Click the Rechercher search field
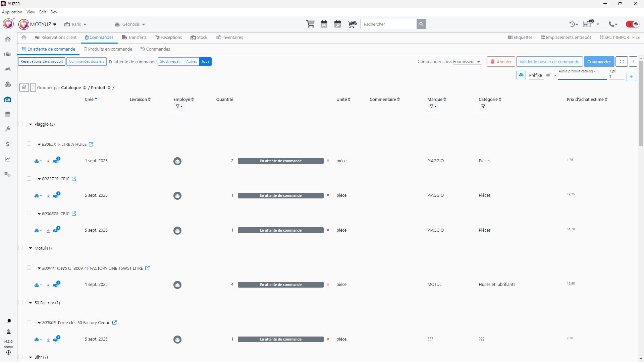The width and height of the screenshot is (644, 362). point(388,24)
